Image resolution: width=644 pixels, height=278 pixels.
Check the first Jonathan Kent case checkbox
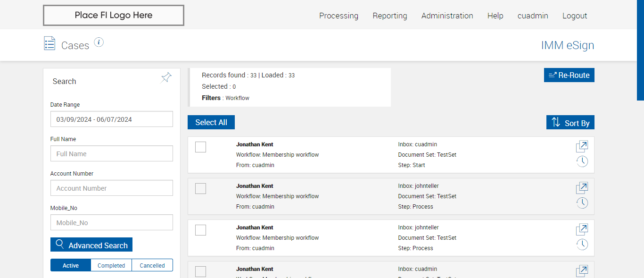pos(200,147)
